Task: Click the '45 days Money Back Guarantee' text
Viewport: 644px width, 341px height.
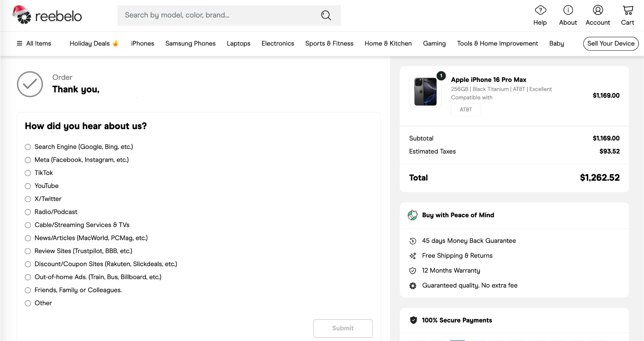Action: tap(469, 241)
